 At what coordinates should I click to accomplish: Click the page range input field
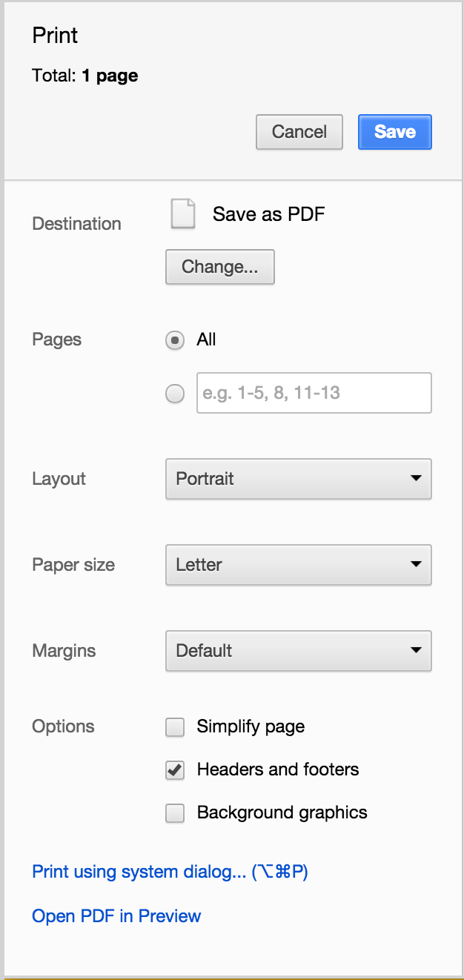click(314, 393)
